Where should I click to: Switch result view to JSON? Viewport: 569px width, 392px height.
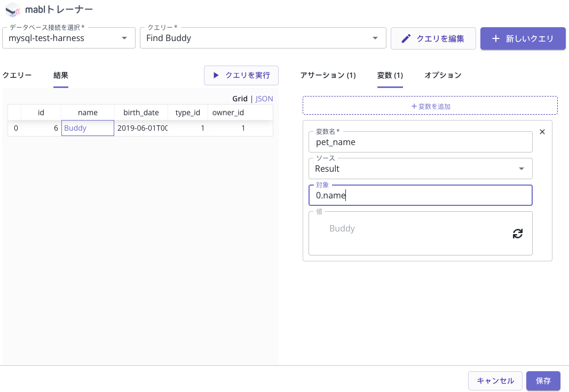pyautogui.click(x=264, y=99)
